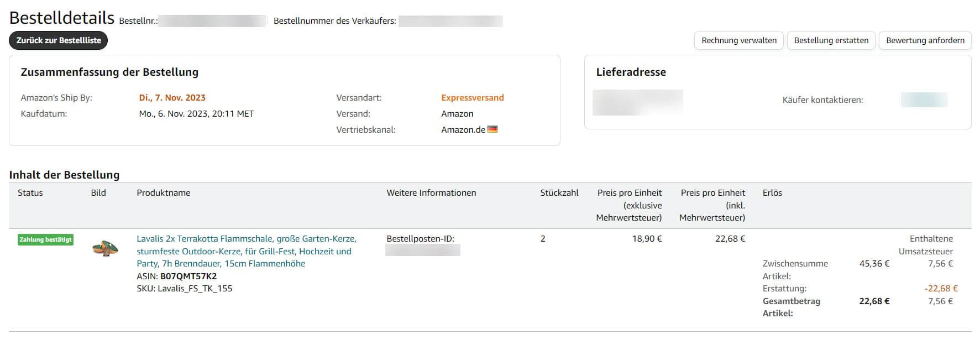The image size is (980, 355).
Task: Click the bold Gesamtbetrag value 22,68 €
Action: [x=874, y=301]
